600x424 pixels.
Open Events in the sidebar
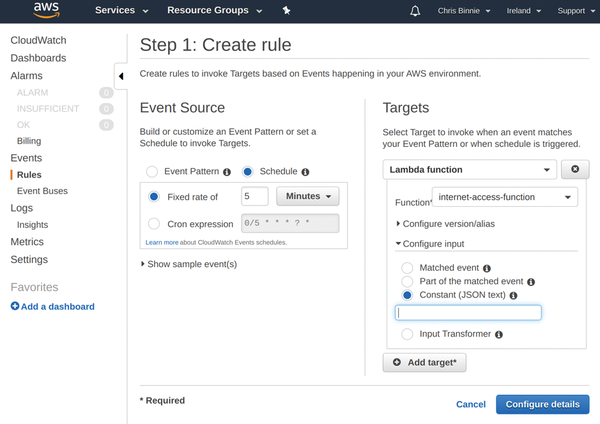tap(26, 158)
